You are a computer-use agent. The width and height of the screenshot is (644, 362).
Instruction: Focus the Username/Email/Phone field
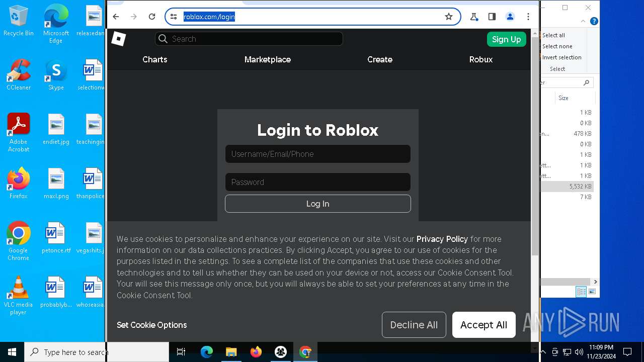318,154
